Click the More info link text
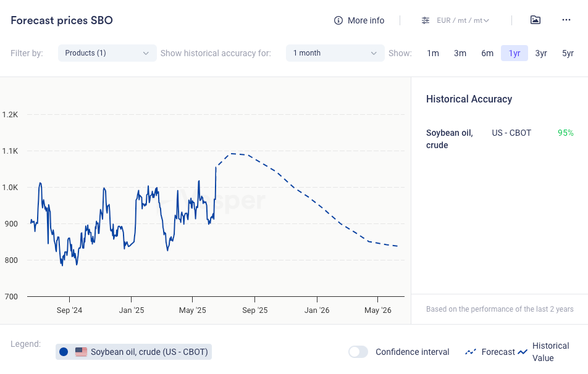588x374 pixels. click(366, 20)
